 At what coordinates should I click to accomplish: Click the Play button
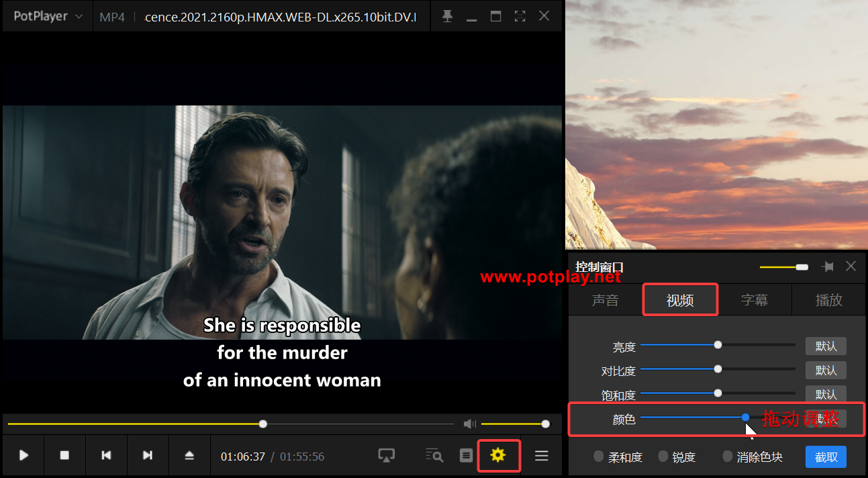click(23, 455)
